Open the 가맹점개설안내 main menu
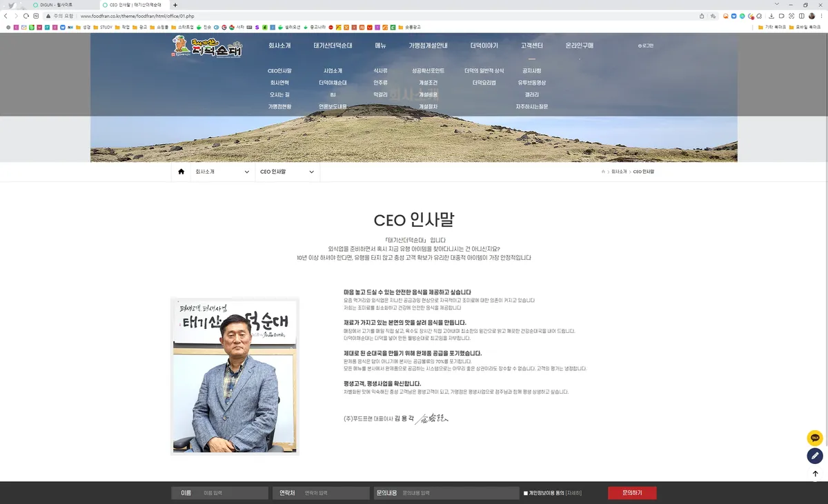Screen dimensions: 828x504 click(428, 46)
